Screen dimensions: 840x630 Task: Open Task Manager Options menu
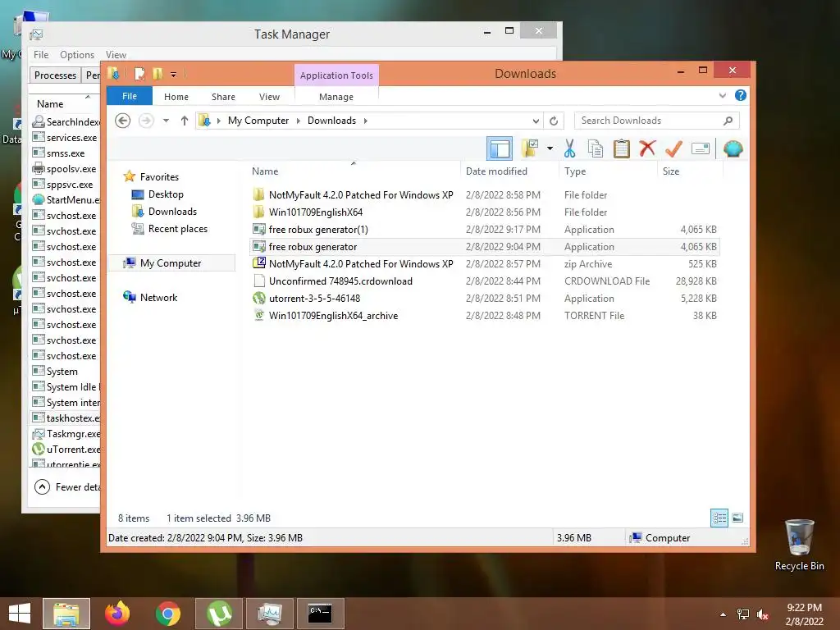coord(77,55)
